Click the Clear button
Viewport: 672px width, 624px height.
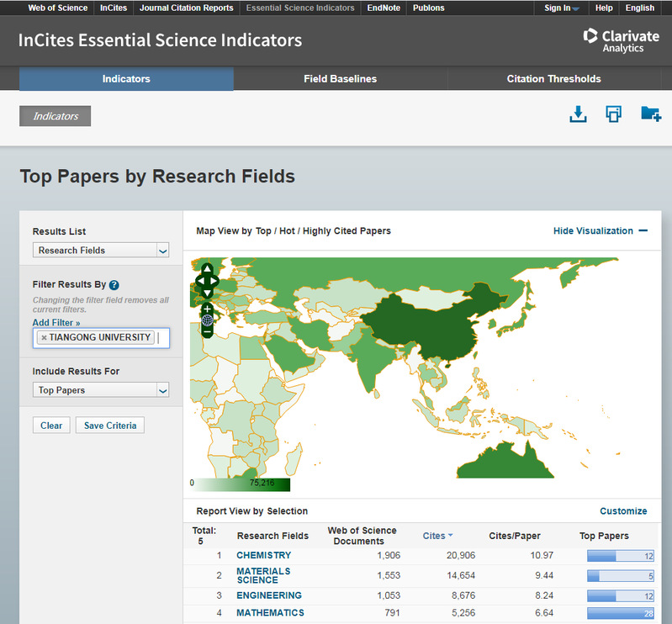tap(51, 426)
